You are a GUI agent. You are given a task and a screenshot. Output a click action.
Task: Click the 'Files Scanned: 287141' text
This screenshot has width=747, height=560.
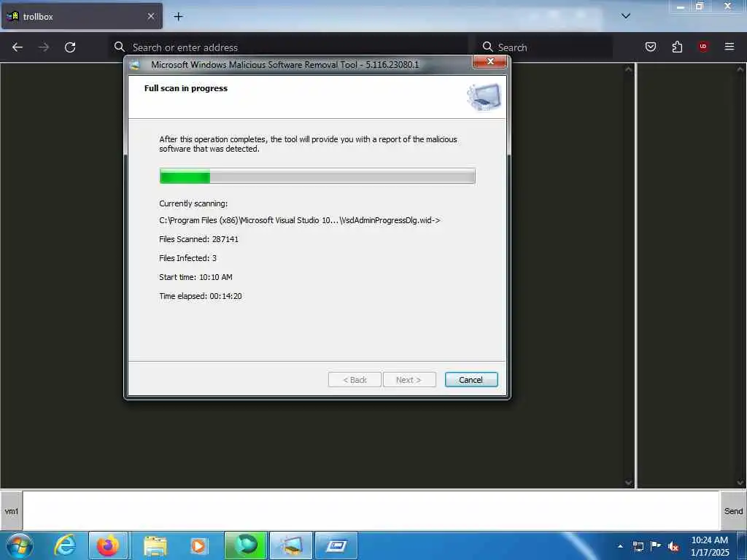pyautogui.click(x=198, y=239)
